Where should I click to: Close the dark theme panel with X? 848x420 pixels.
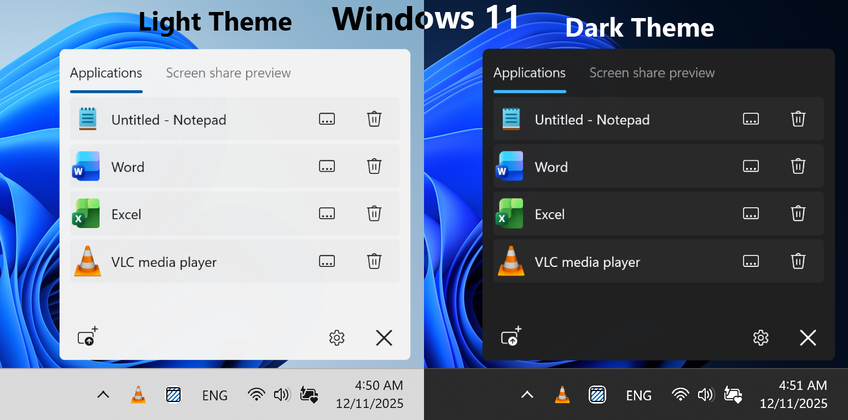(x=808, y=338)
